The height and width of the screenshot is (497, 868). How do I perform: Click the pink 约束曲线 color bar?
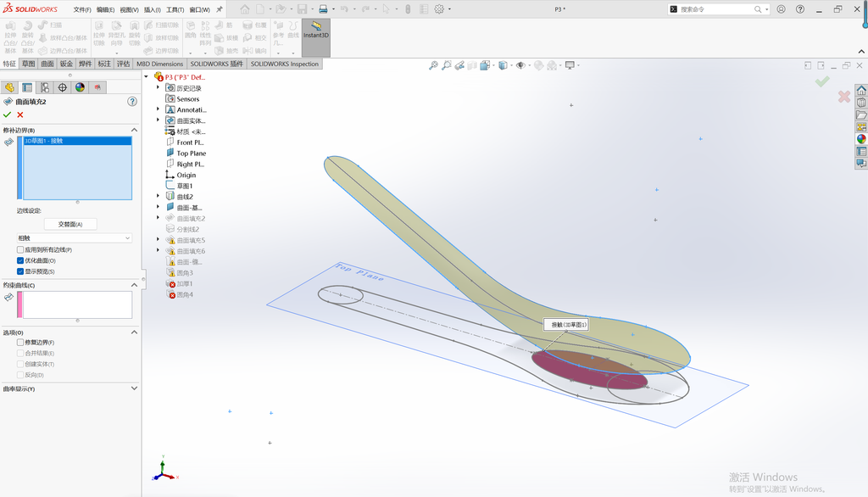point(19,304)
